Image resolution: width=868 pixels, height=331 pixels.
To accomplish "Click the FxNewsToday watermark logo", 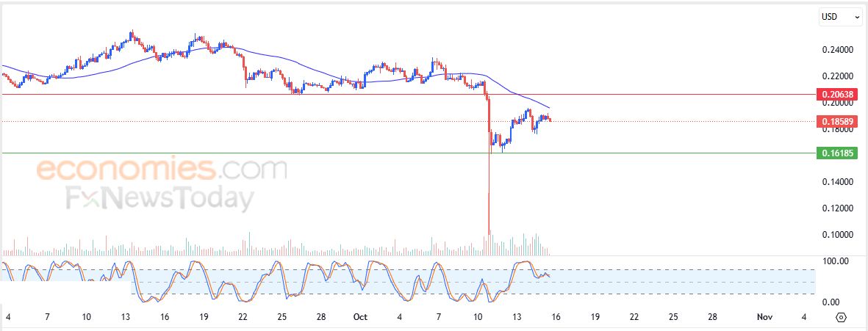I will tap(160, 199).
